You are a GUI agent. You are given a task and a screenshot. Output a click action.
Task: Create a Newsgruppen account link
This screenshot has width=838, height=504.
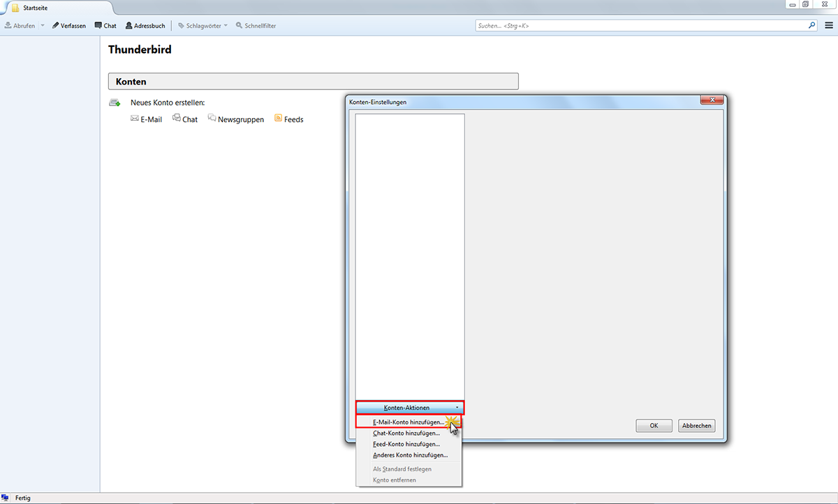coord(235,119)
